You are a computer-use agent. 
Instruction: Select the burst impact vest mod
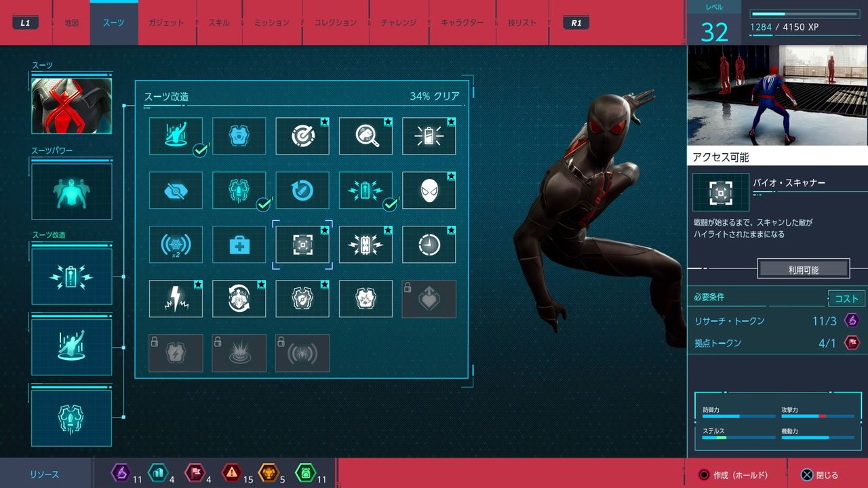tap(366, 299)
